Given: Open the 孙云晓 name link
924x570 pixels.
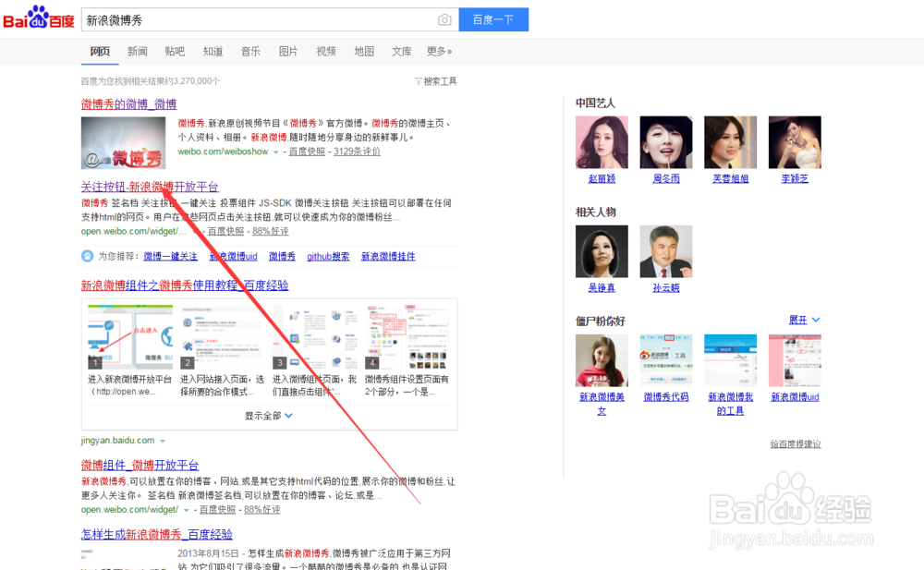Looking at the screenshot, I should click(x=666, y=287).
